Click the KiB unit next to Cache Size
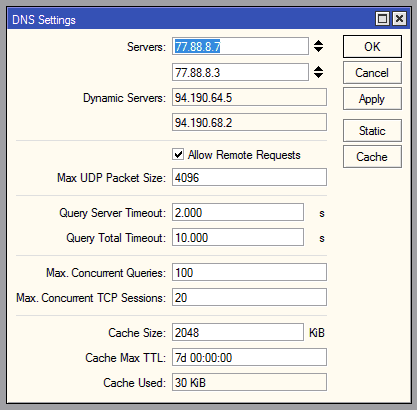Screen dimensions: 417x410 click(317, 333)
